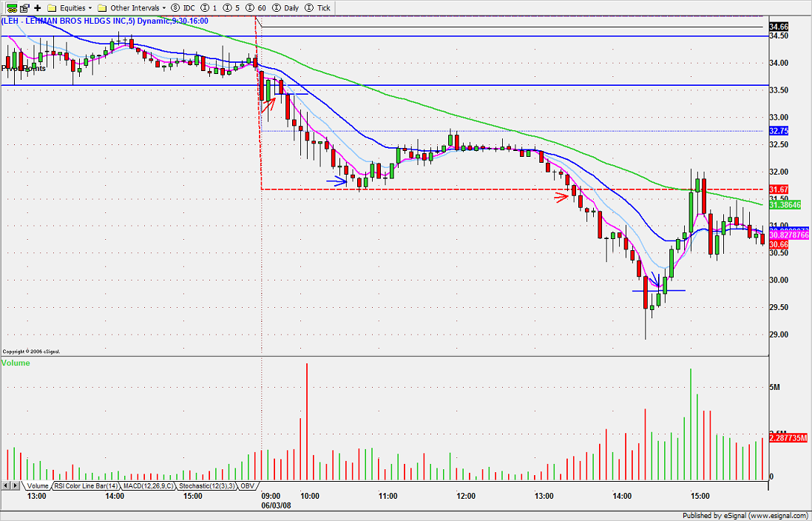Click the 34.00 price axis label
Screen dimensions: 812x521
pos(779,63)
